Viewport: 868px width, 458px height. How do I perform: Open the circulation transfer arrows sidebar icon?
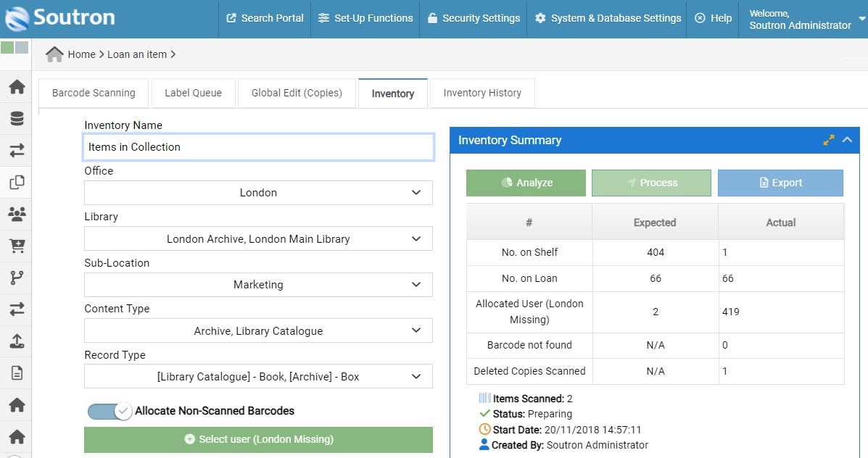point(16,150)
